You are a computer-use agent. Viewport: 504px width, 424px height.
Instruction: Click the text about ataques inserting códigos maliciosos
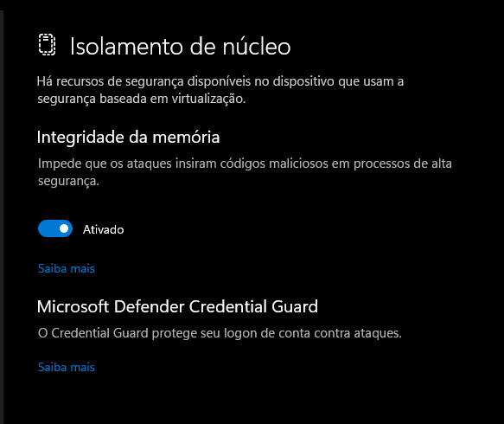tap(245, 172)
